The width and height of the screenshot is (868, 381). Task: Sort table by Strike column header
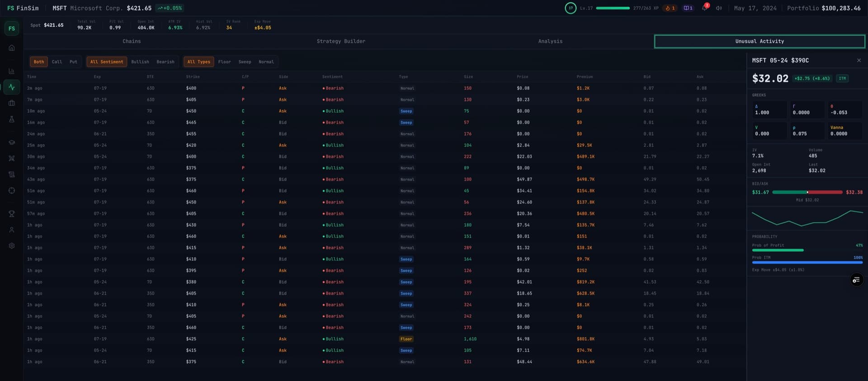193,77
